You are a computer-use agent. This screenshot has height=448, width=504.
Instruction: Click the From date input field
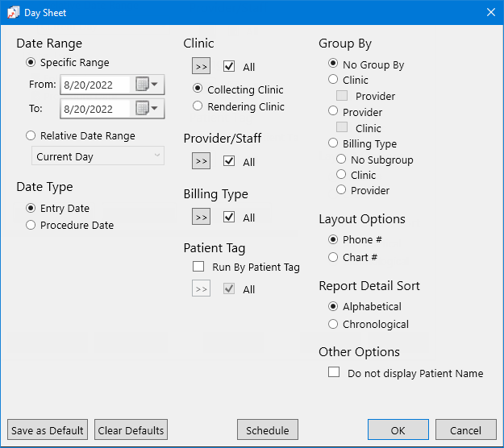pyautogui.click(x=96, y=85)
